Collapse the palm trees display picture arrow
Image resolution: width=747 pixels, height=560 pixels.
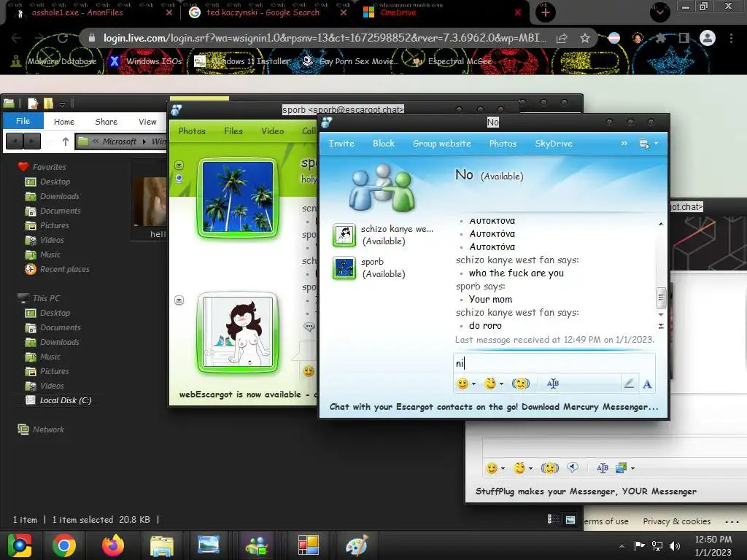[179, 166]
